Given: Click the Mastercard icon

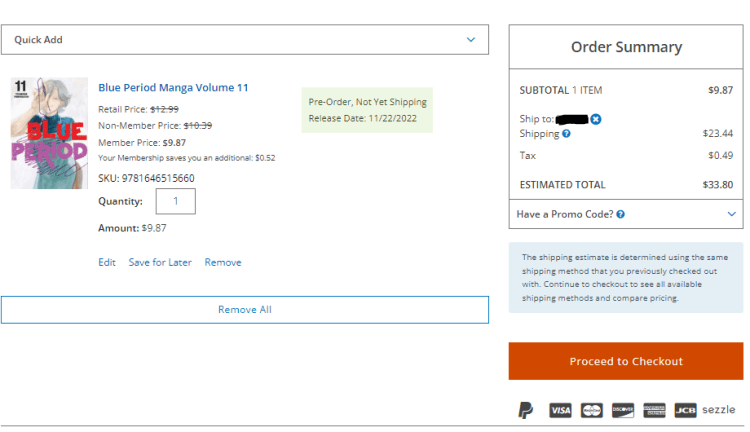Looking at the screenshot, I should pyautogui.click(x=592, y=410).
